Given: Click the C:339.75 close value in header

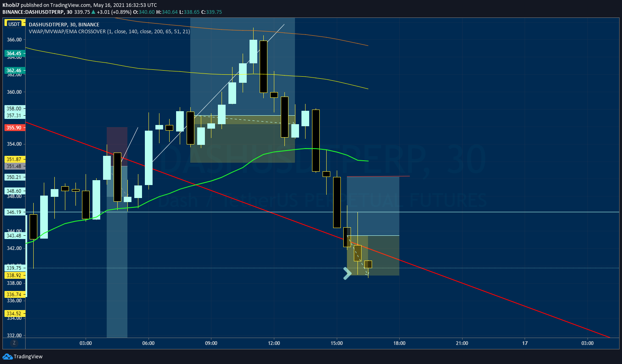Looking at the screenshot, I should pos(212,12).
